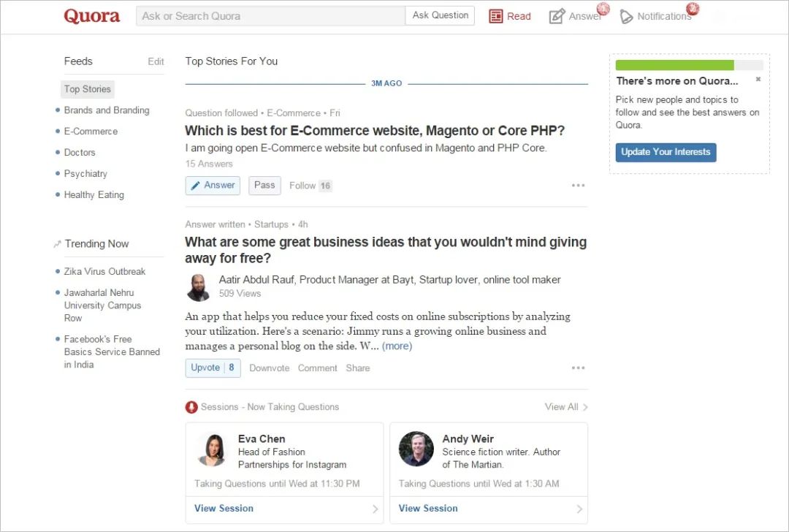Click the Update Your Interests button
This screenshot has height=532, width=789.
pos(666,153)
